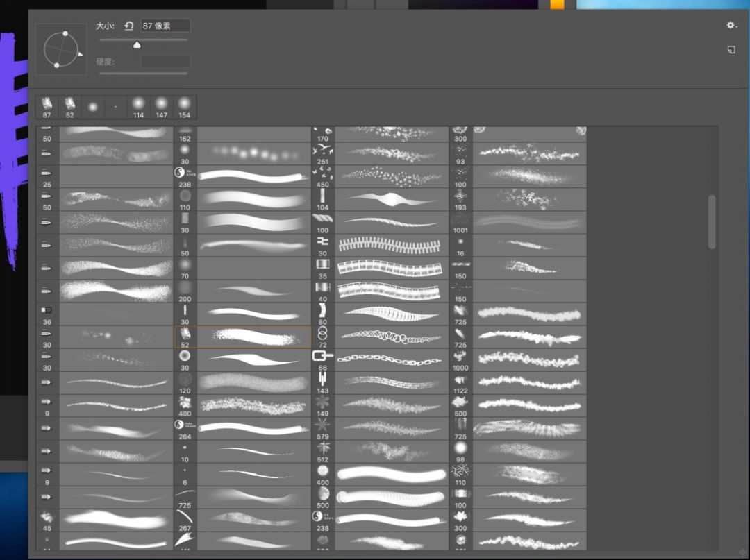
Task: Pick the rope brush stroke preview
Action: [392, 222]
